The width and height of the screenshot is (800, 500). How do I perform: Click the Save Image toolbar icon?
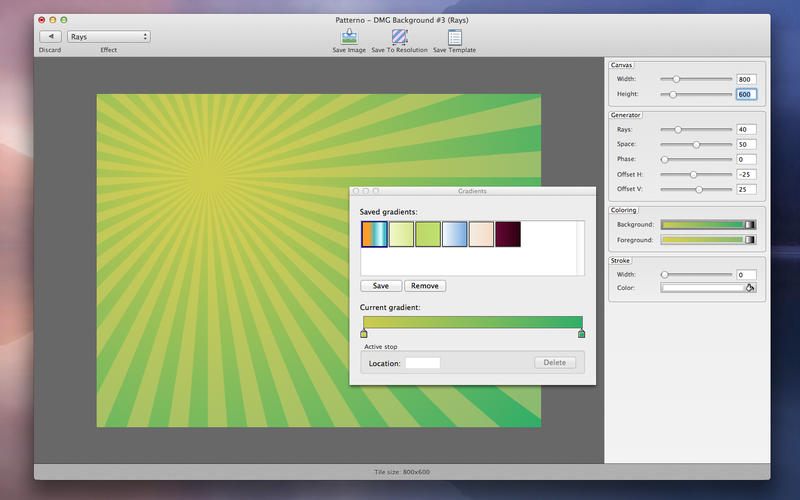349,37
